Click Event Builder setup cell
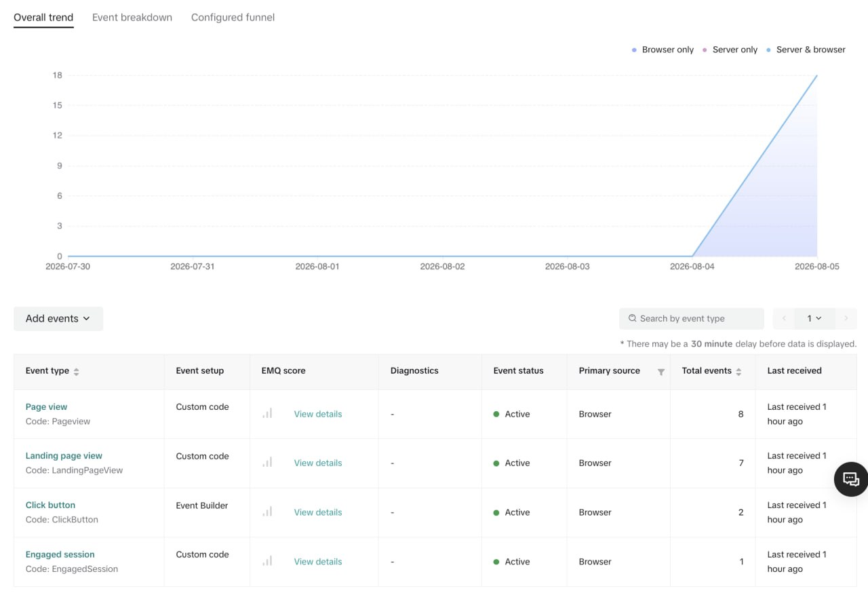Screen dimensions: 868x595 (x=202, y=505)
